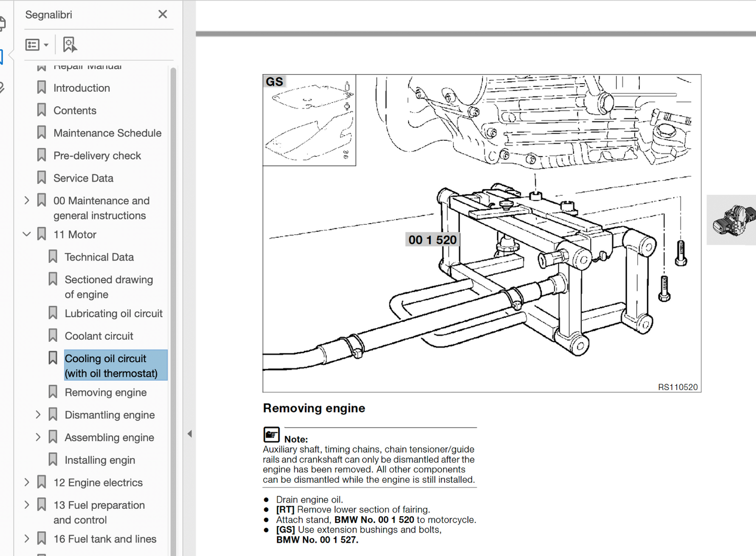Expand the 00 Maintenance and general instructions section
Screen dimensions: 756x556
pyautogui.click(x=27, y=201)
